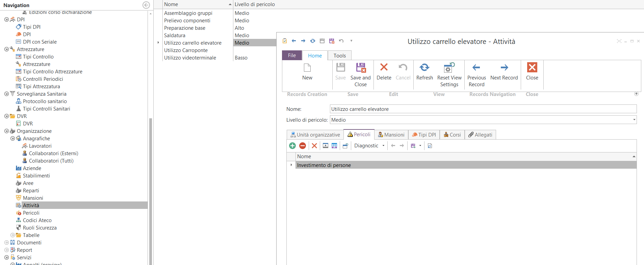Select the Preparazione base row
Screen dimensions: 644x265
click(x=185, y=28)
